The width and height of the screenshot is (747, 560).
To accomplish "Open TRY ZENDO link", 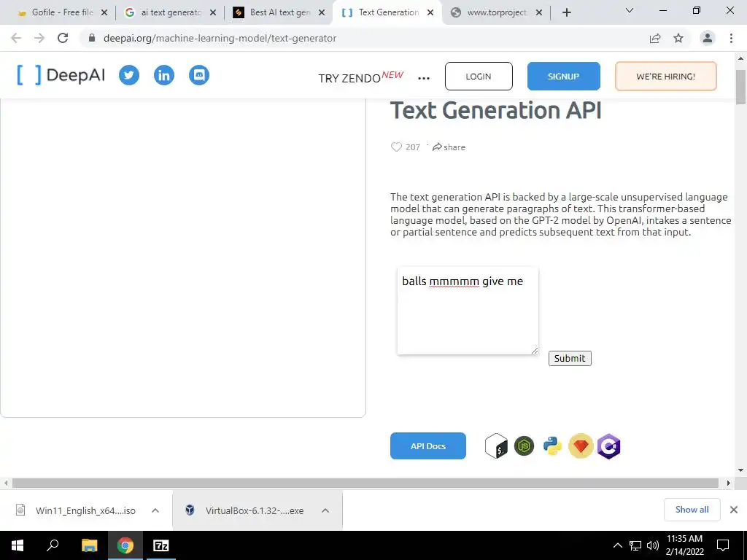I will tap(360, 77).
